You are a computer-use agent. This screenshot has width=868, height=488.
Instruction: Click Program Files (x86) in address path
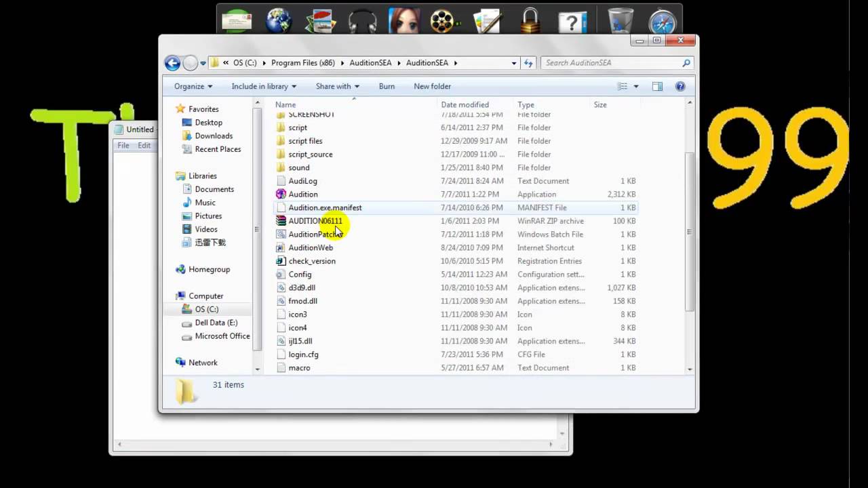(x=303, y=63)
